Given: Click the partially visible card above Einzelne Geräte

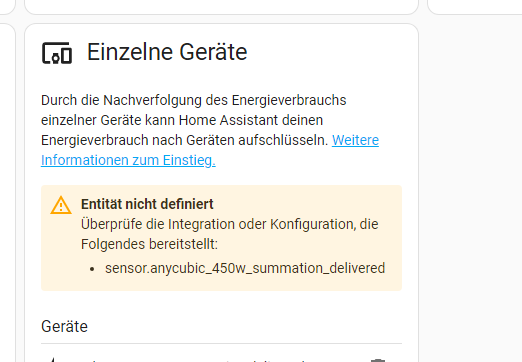Looking at the screenshot, I should 221,7.
